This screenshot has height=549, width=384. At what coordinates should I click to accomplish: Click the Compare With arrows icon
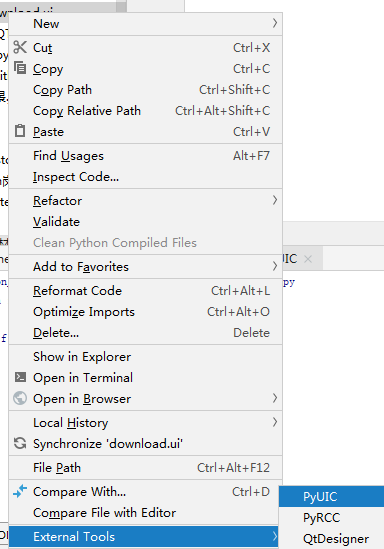(20, 491)
